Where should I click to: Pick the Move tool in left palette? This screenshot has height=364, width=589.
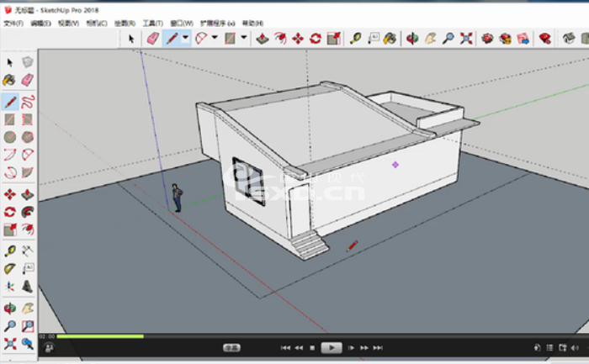point(10,194)
